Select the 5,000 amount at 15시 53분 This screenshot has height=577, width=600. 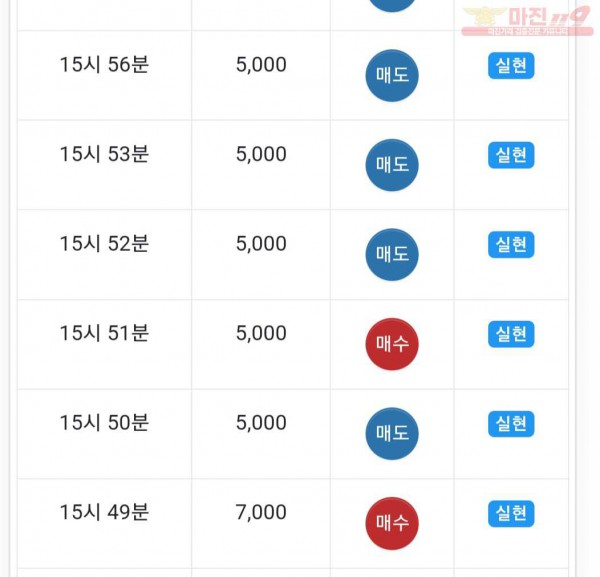click(x=261, y=154)
